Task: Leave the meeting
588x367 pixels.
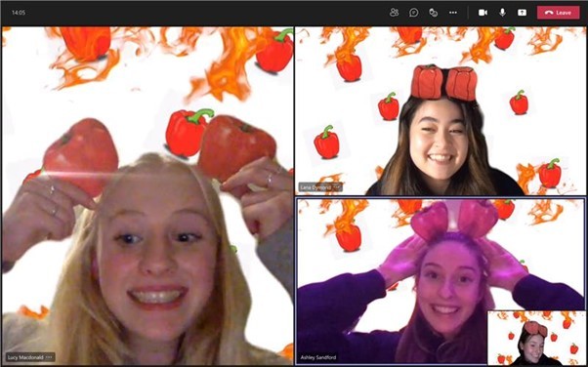Action: coord(558,13)
